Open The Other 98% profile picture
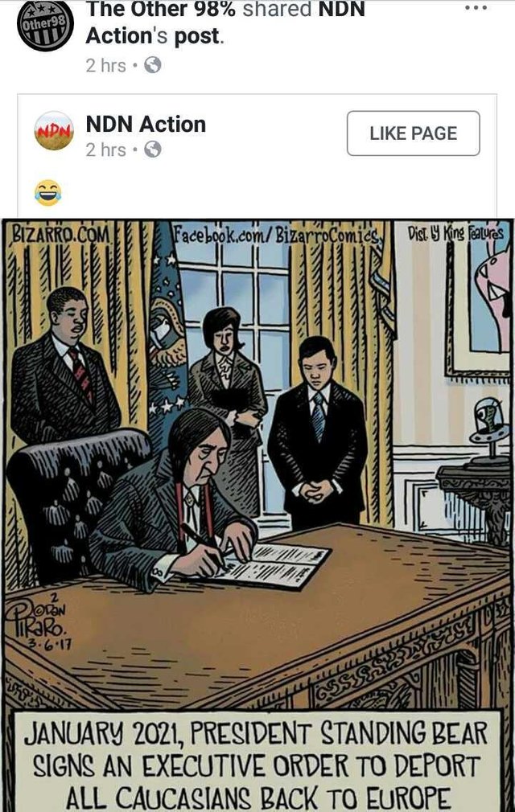This screenshot has height=812, width=515. (45, 26)
